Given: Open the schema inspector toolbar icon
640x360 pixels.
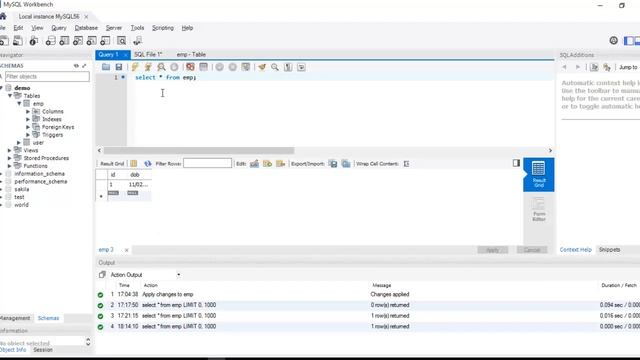Looking at the screenshot, I should point(33,40).
